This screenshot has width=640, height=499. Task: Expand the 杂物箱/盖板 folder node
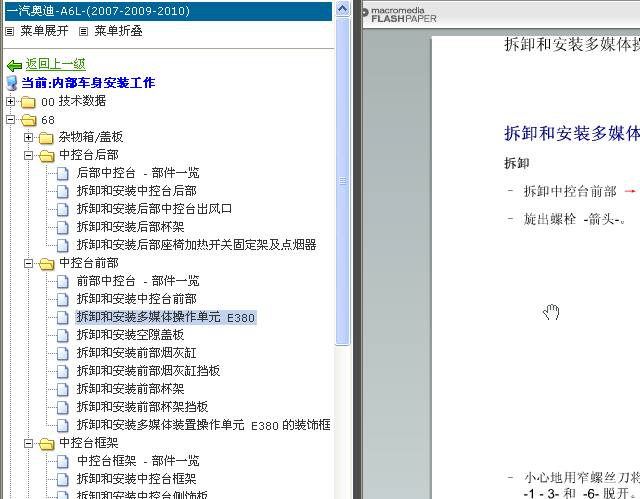28,138
